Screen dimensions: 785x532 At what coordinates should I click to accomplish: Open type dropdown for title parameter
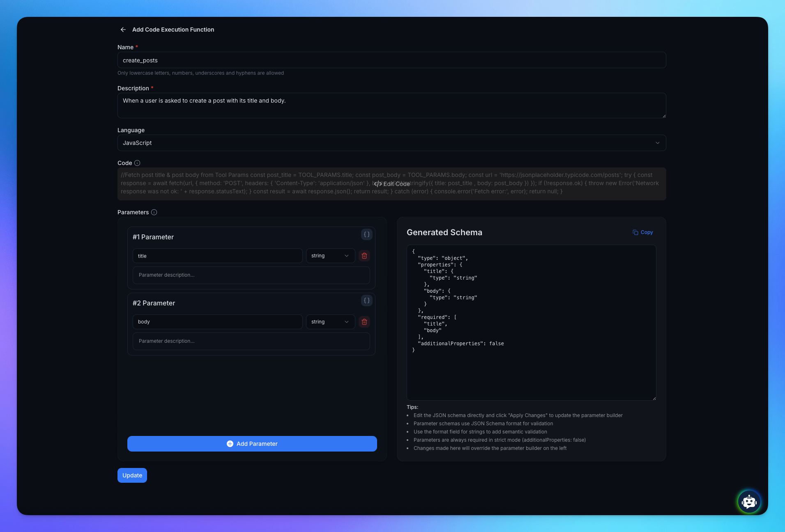(x=330, y=256)
